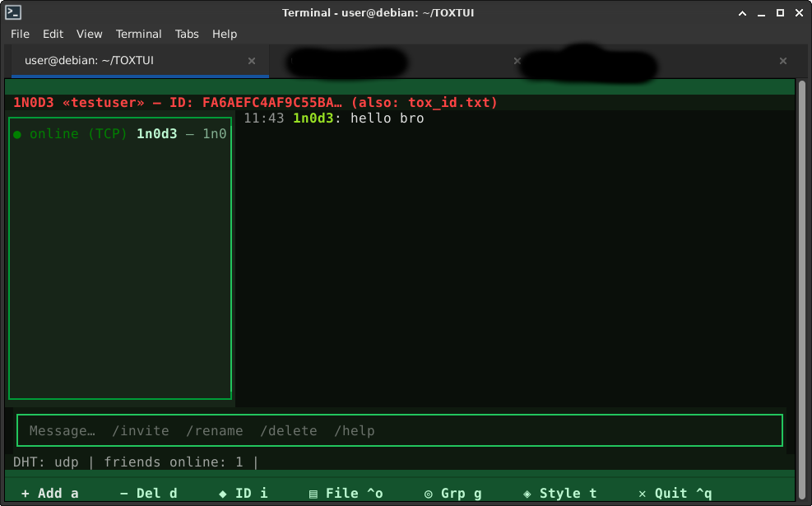The height and width of the screenshot is (506, 812).
Task: Click the Tox ID header line
Action: tap(255, 103)
